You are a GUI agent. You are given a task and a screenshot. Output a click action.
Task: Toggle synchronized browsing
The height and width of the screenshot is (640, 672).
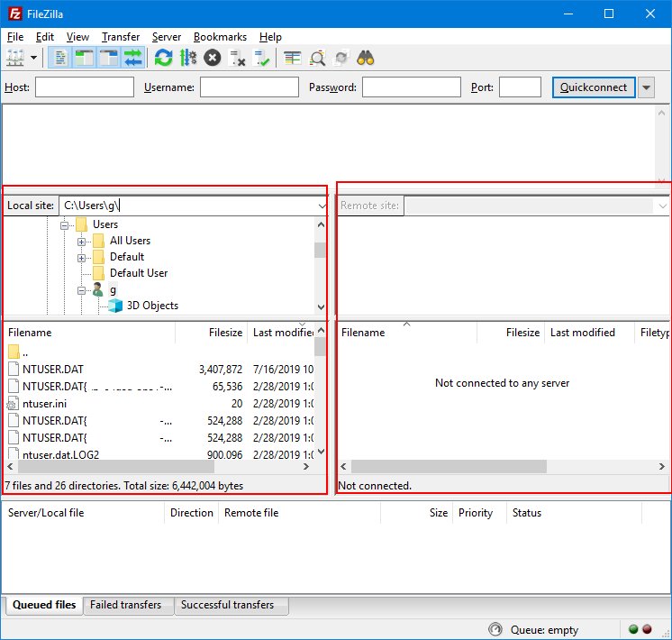tap(341, 58)
